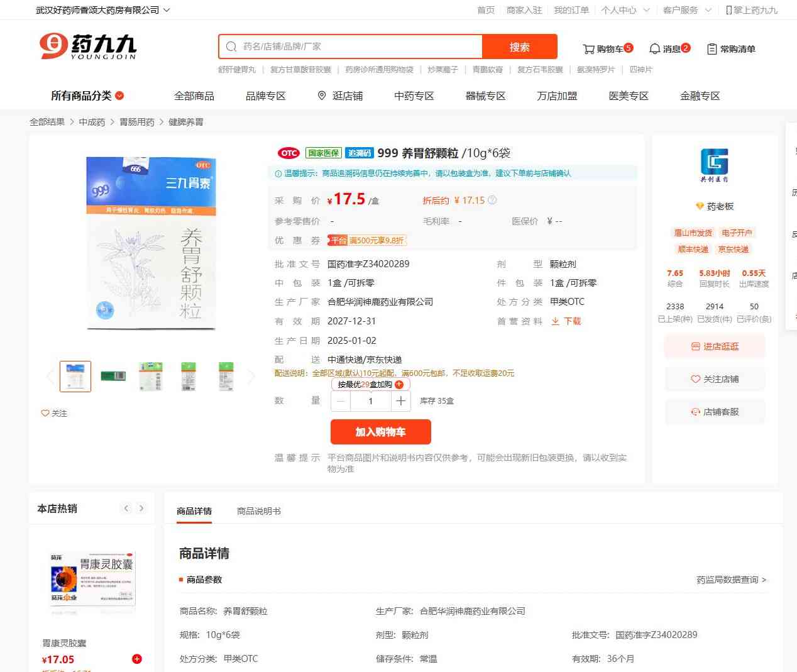Switch to the 商品说明书 tab
The height and width of the screenshot is (672, 797).
[x=258, y=511]
